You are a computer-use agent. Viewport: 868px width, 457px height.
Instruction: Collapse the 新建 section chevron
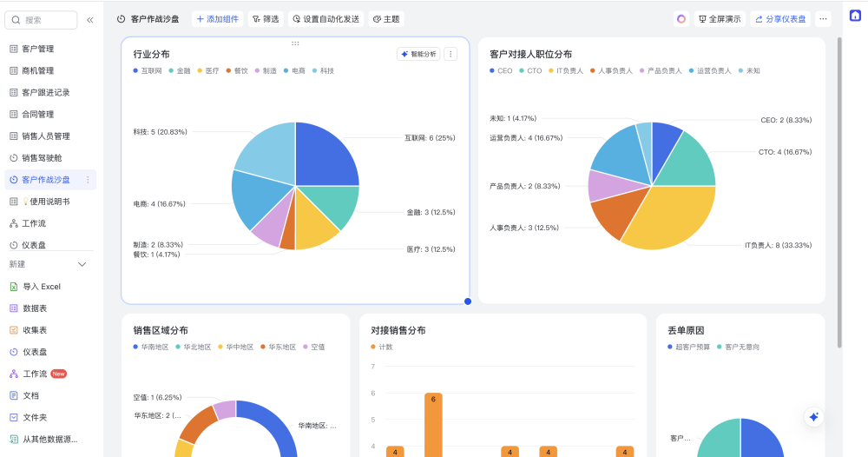(x=82, y=264)
